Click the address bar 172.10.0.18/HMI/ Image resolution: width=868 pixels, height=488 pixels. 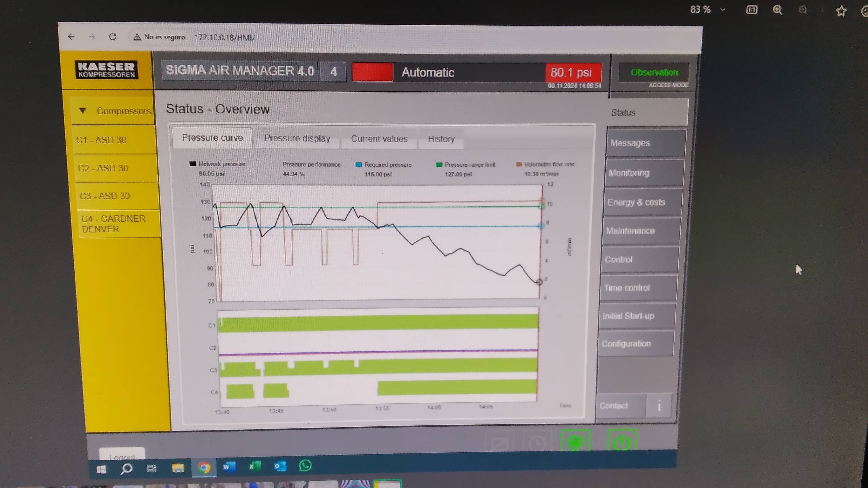click(224, 37)
